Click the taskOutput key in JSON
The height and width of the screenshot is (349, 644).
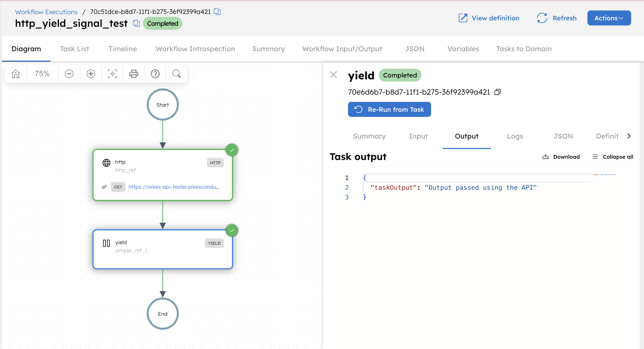394,188
